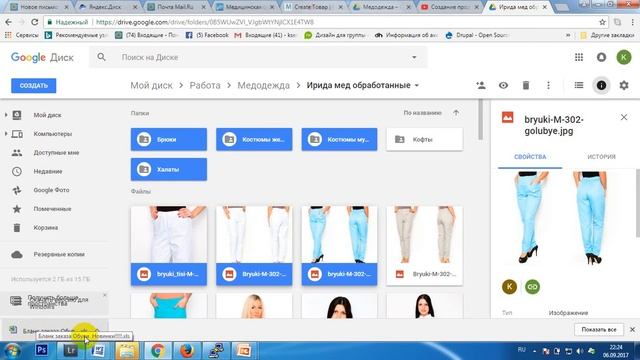Go to Работа breadcrumb
The width and height of the screenshot is (640, 360).
[x=205, y=85]
